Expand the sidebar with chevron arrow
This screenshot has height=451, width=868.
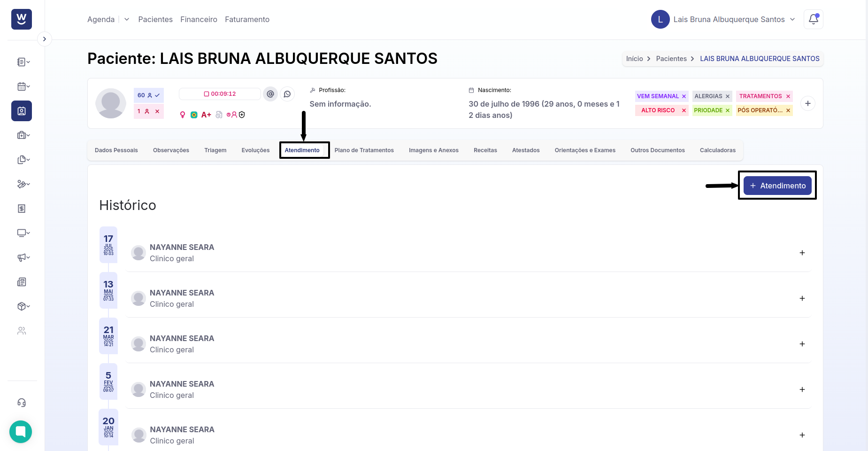tap(44, 39)
